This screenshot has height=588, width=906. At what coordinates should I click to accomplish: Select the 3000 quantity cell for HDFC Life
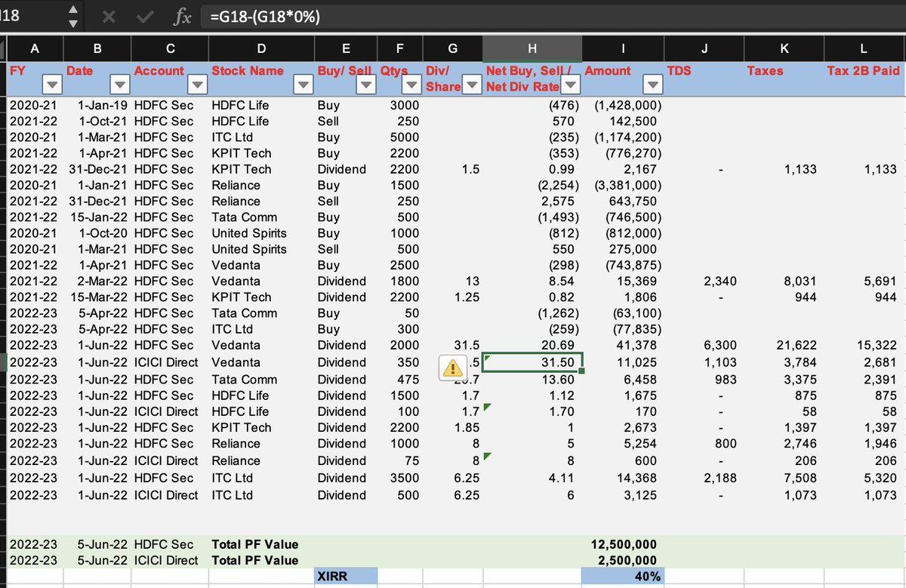click(x=399, y=105)
